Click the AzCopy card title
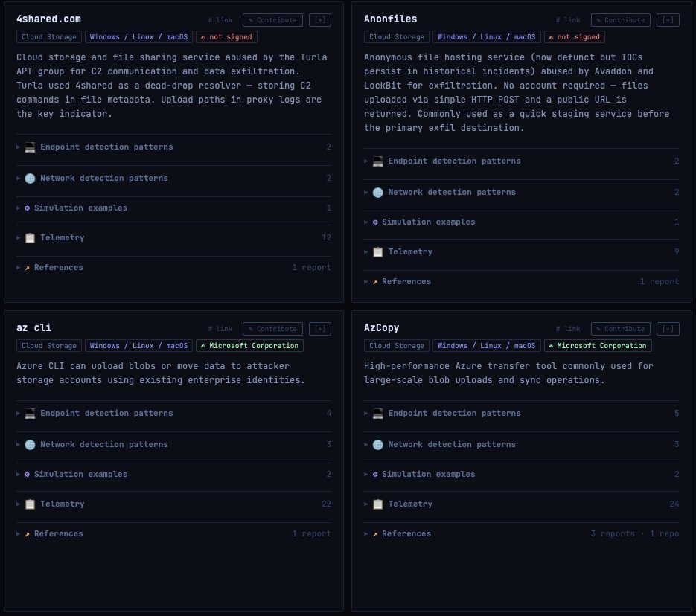Screen dimensions: 696x616 [381, 328]
